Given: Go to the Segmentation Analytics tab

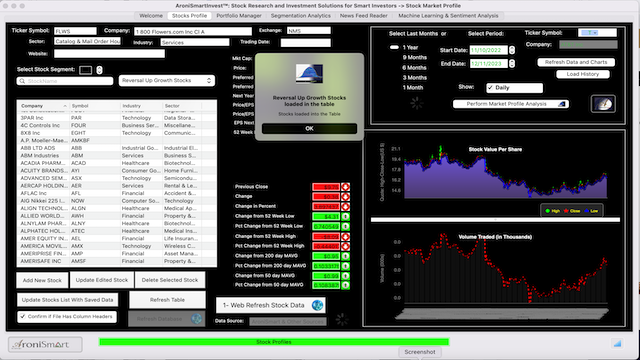Looking at the screenshot, I should [x=301, y=16].
